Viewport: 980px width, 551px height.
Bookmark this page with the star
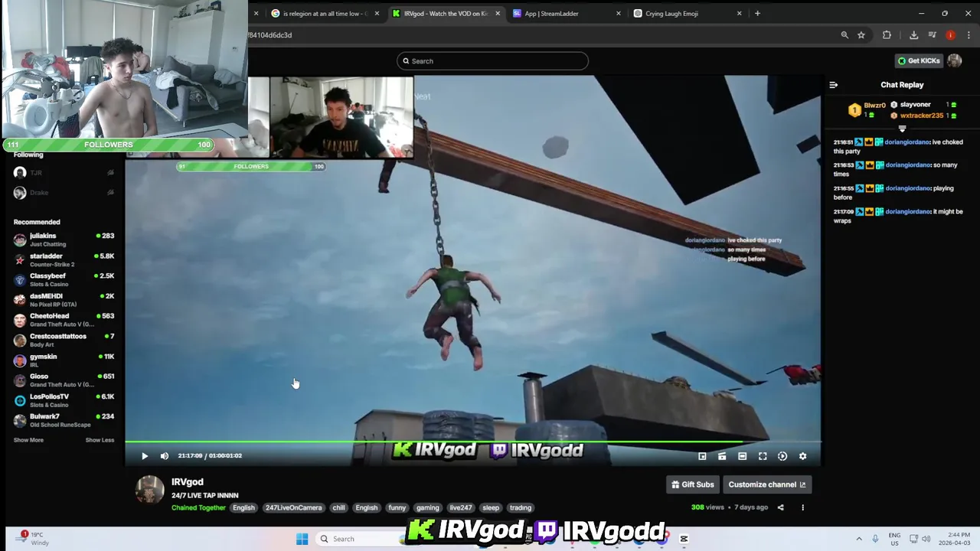click(861, 35)
